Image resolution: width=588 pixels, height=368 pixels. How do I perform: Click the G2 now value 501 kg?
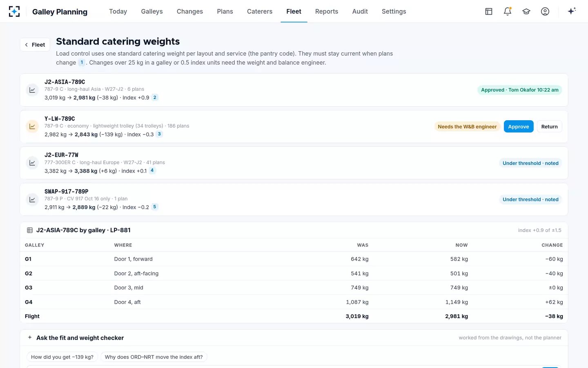click(x=459, y=274)
